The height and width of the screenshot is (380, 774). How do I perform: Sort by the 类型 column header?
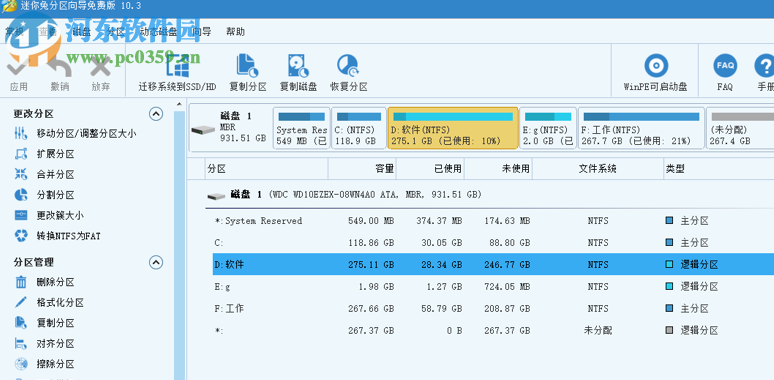719,169
